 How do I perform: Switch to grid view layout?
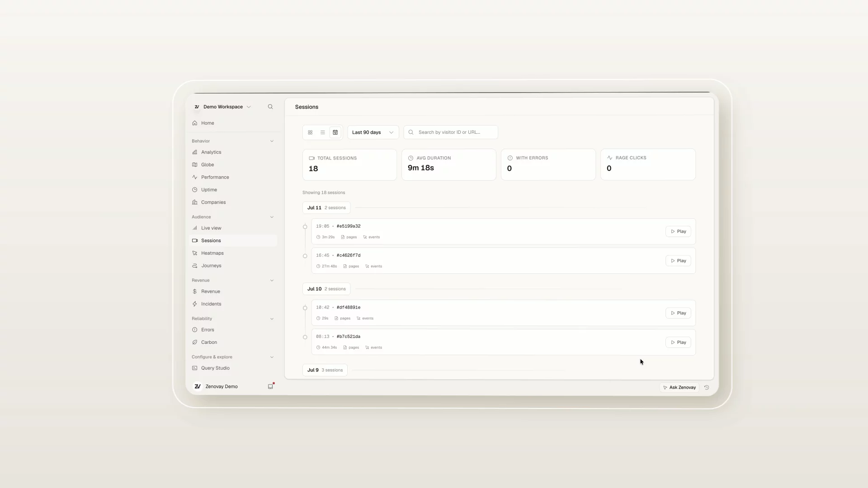[310, 132]
